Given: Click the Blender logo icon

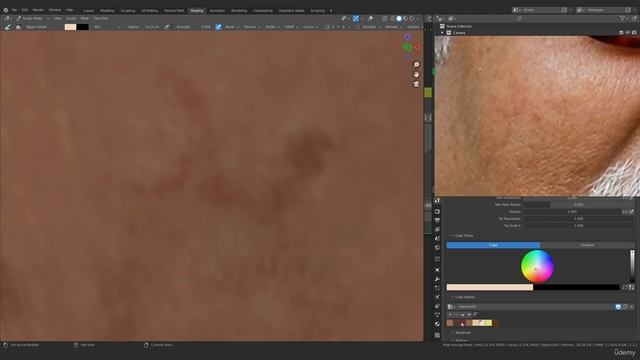Looking at the screenshot, I should coord(5,10).
